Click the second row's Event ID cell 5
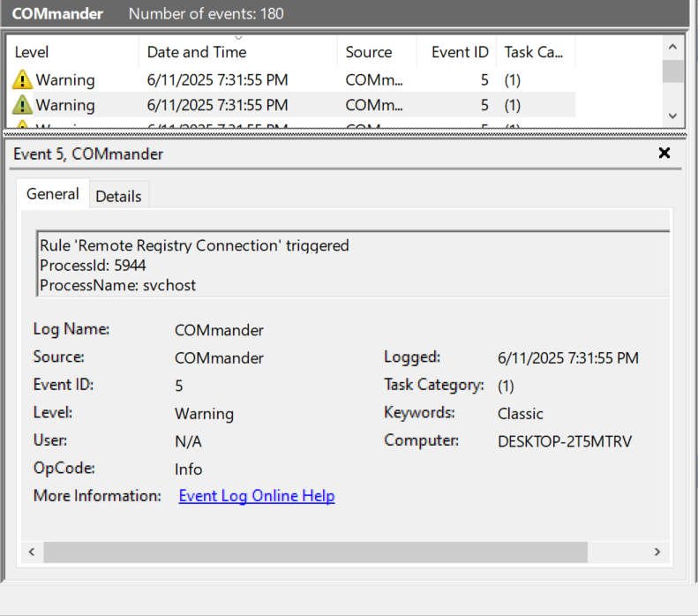 pos(484,105)
